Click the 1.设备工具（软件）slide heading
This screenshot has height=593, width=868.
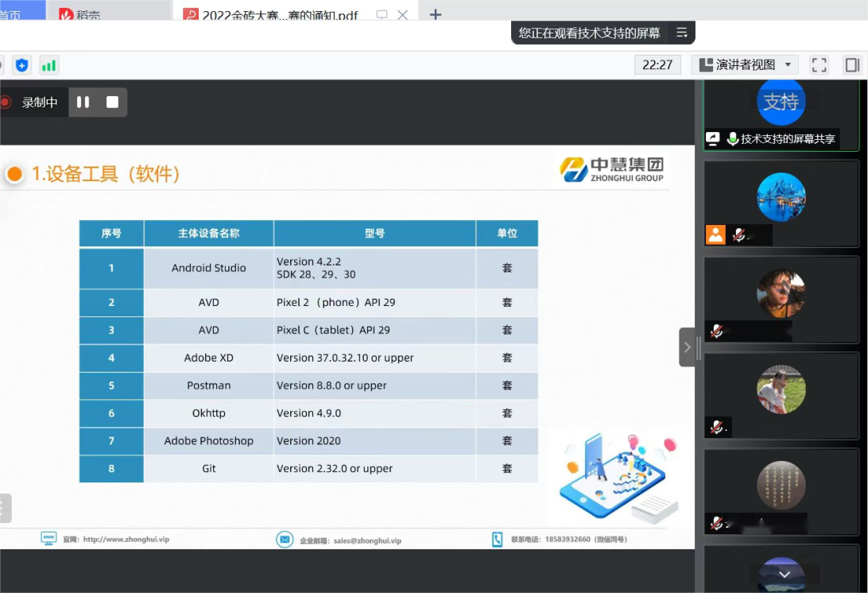click(106, 174)
